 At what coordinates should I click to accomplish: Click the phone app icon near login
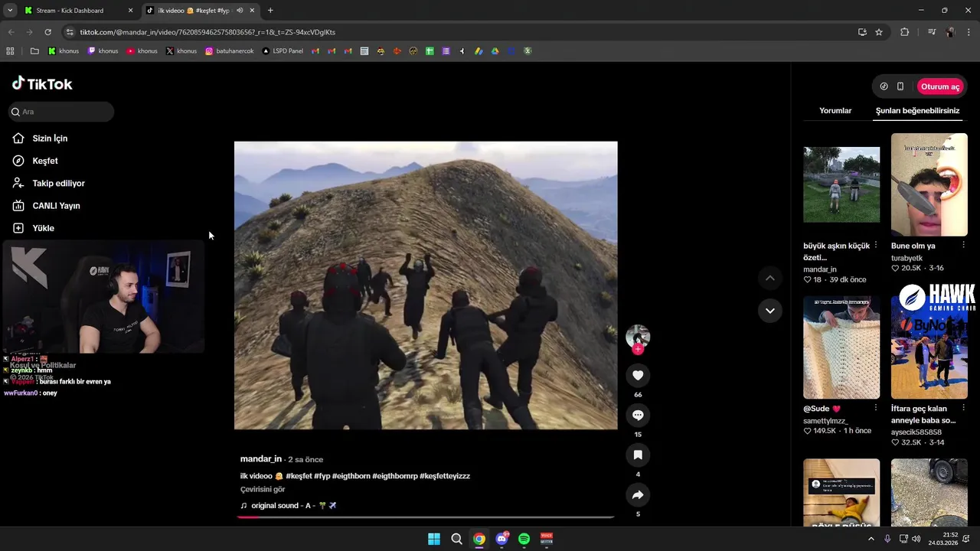coord(900,86)
